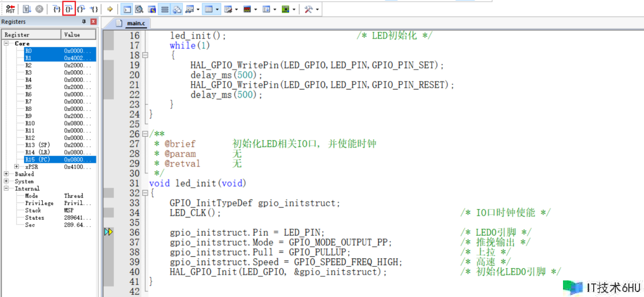644x297 pixels.
Task: Toggle the Call Stack window
Action: [x=177, y=9]
